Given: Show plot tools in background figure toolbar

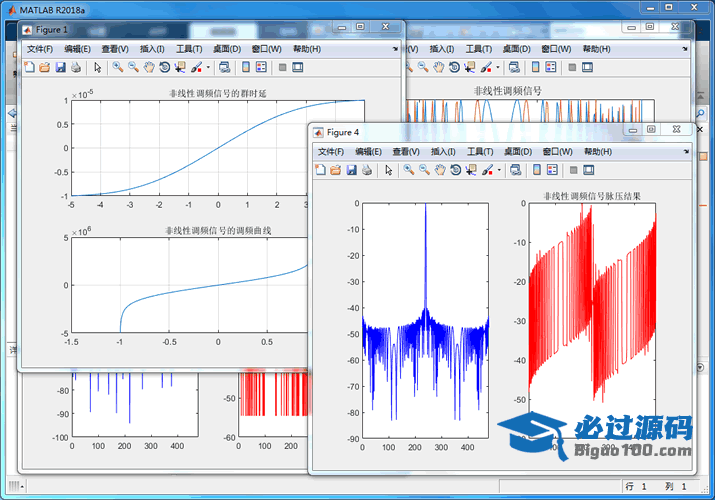Looking at the screenshot, I should click(587, 67).
